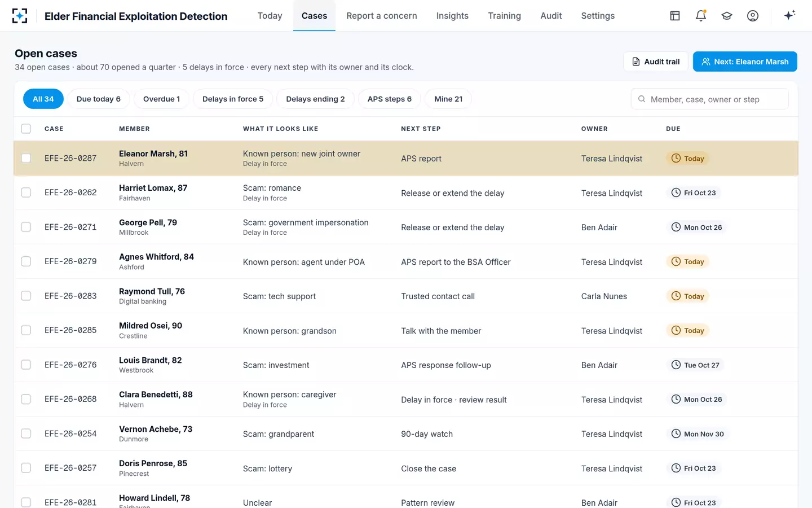Click the search magnifier icon
812x508 pixels.
click(x=642, y=99)
